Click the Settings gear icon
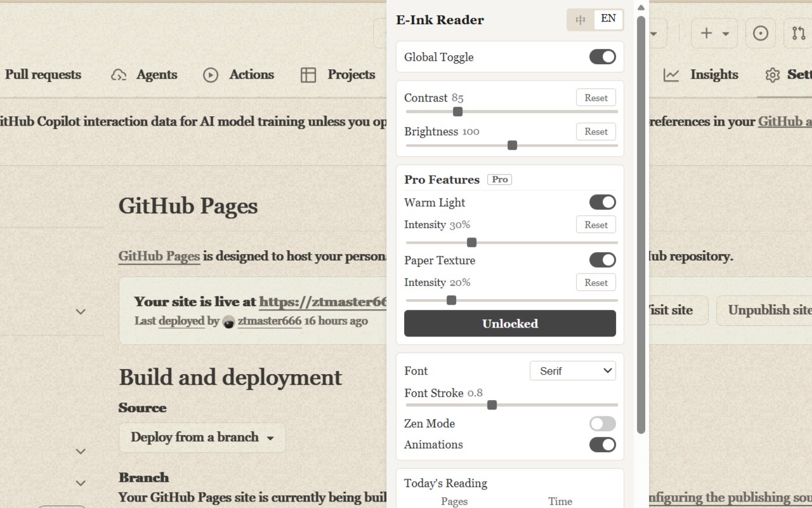The width and height of the screenshot is (812, 508). coord(772,75)
